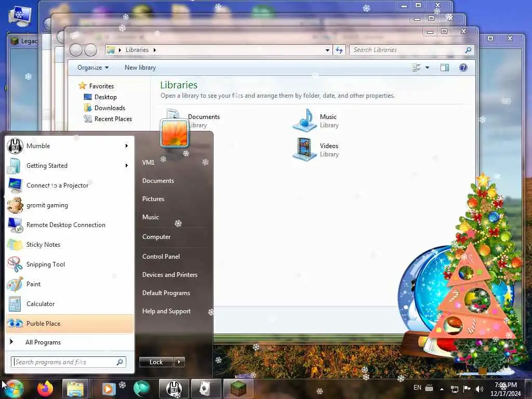Click the Forward navigation button

[90, 50]
